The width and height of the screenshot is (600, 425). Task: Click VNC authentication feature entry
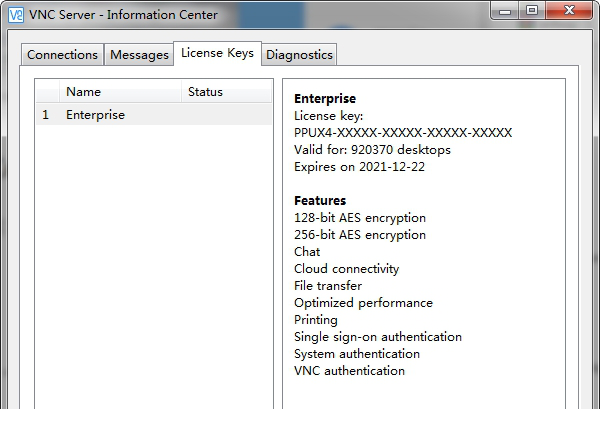pyautogui.click(x=349, y=371)
